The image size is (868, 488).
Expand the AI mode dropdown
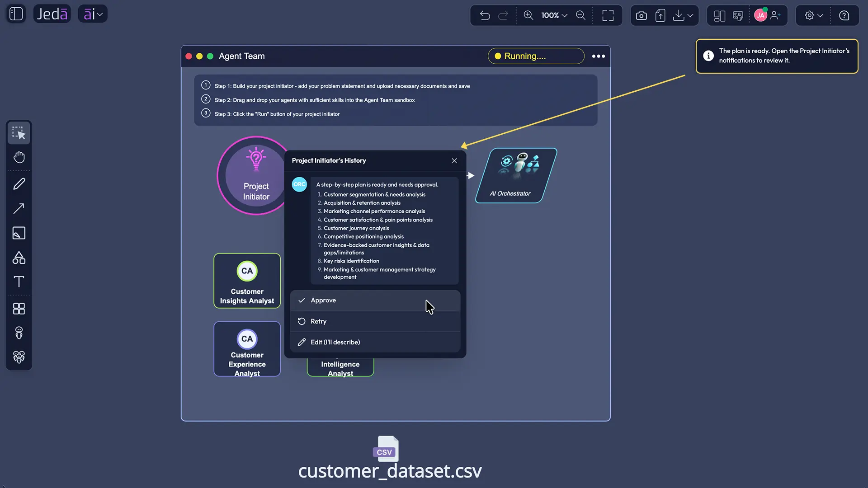click(93, 14)
